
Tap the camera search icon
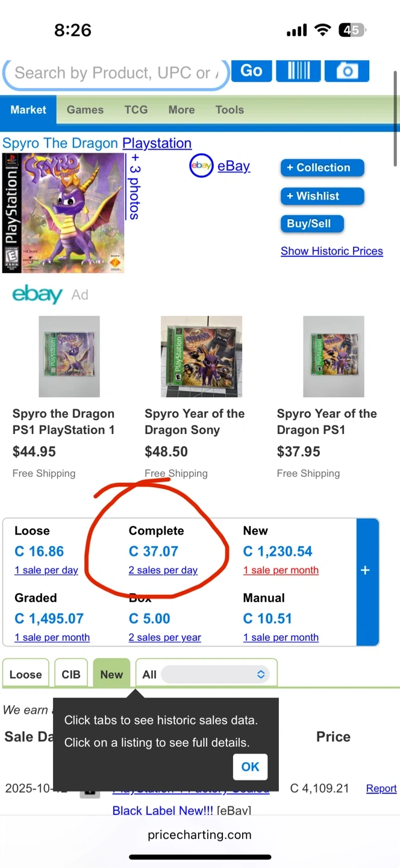click(346, 71)
